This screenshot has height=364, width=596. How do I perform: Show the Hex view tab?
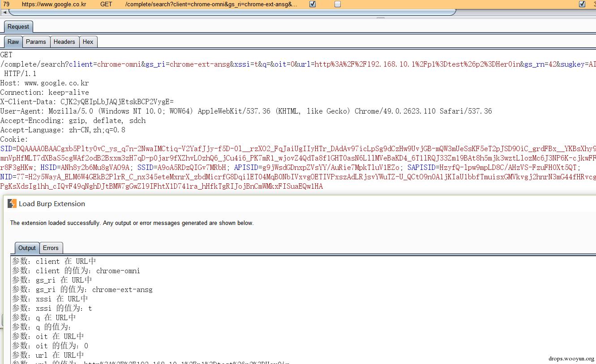tap(88, 42)
